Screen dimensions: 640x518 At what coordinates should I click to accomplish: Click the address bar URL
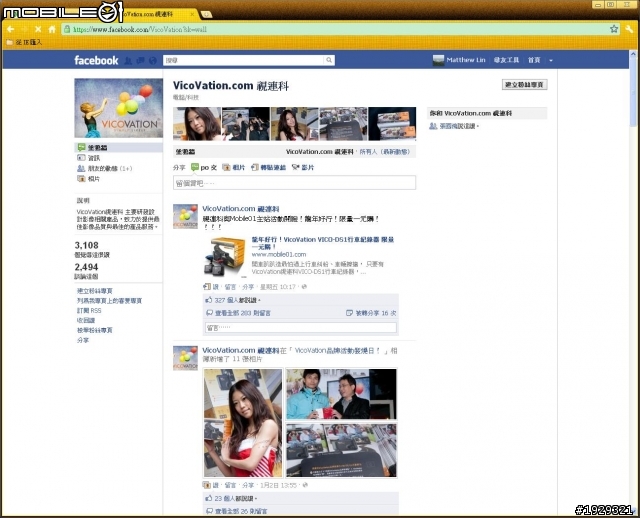tap(140, 29)
